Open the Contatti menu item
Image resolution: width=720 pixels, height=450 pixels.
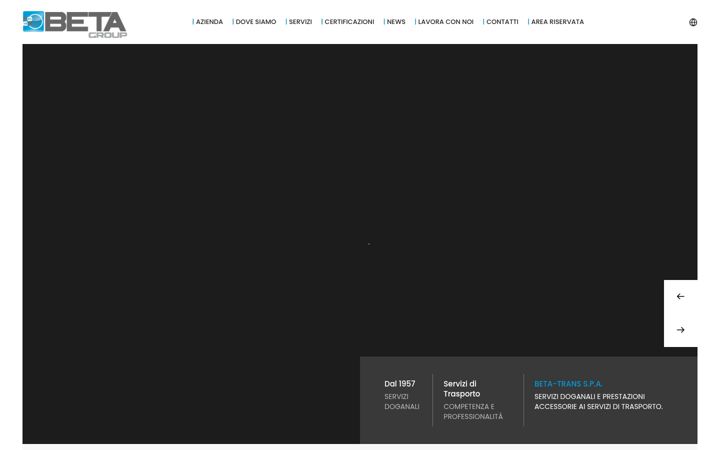click(501, 22)
